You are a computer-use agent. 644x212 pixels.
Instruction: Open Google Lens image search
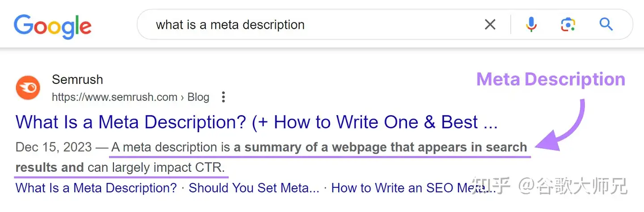[568, 25]
